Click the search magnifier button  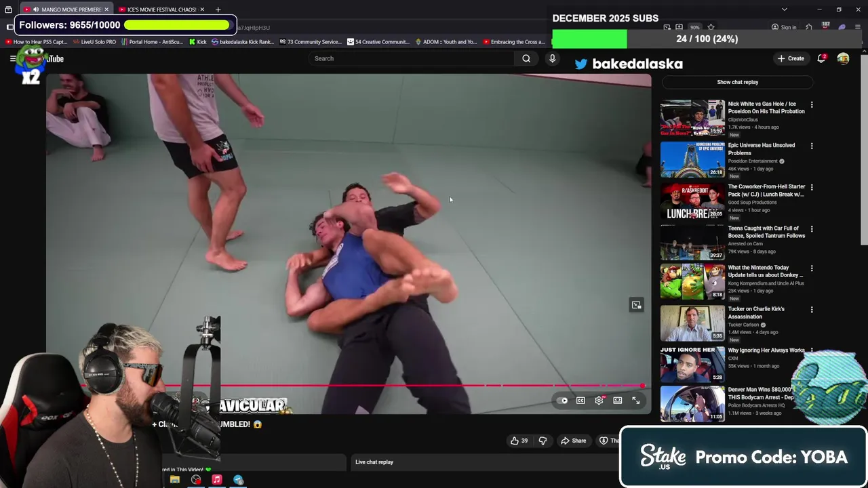526,58
